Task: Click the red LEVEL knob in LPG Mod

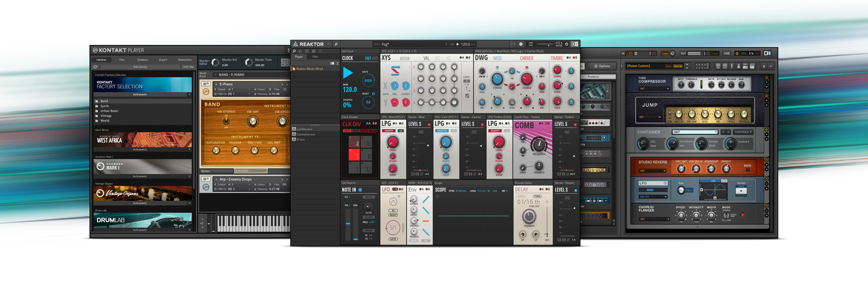Action: pyautogui.click(x=392, y=142)
